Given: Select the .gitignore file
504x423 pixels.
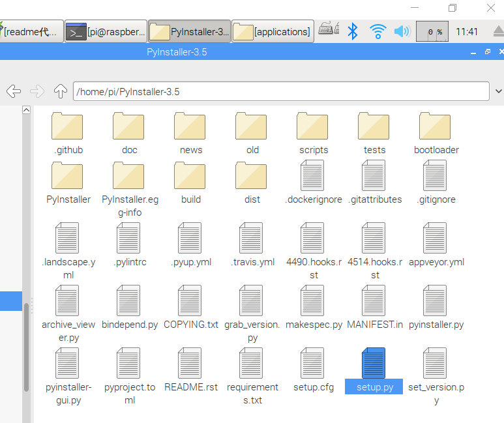Looking at the screenshot, I should tap(436, 182).
